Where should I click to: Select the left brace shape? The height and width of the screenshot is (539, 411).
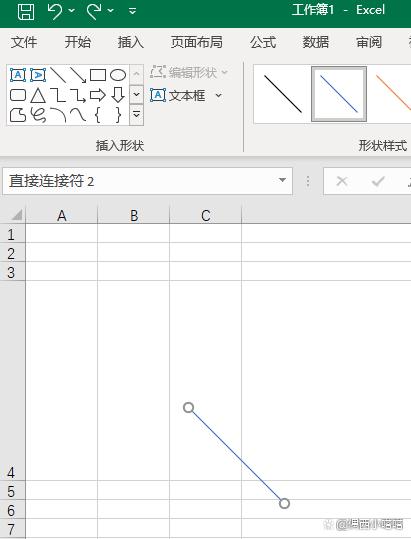click(98, 115)
